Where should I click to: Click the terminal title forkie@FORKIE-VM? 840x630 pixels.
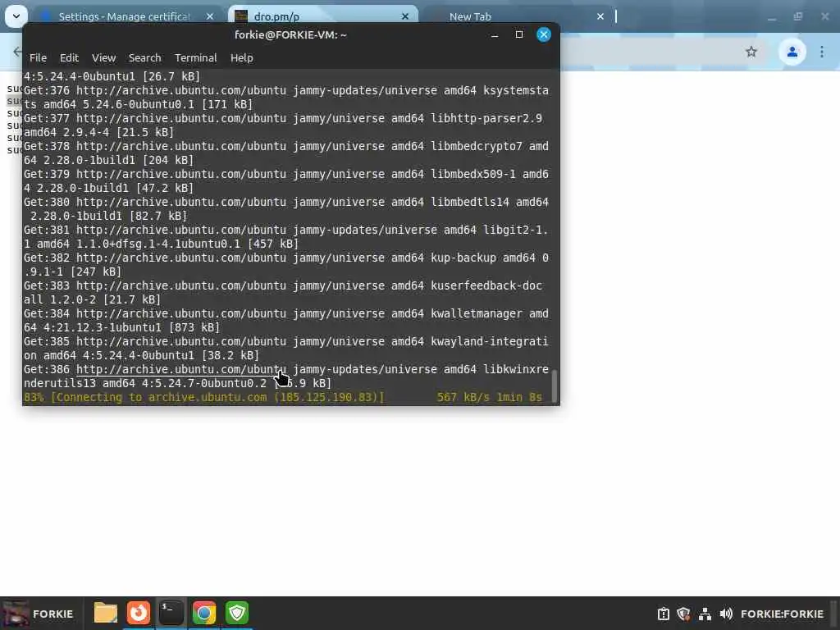coord(290,34)
